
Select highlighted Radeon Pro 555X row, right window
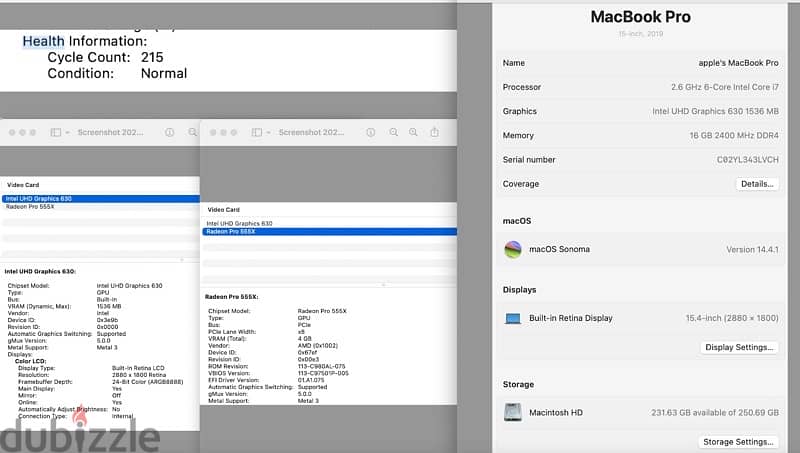pos(330,232)
